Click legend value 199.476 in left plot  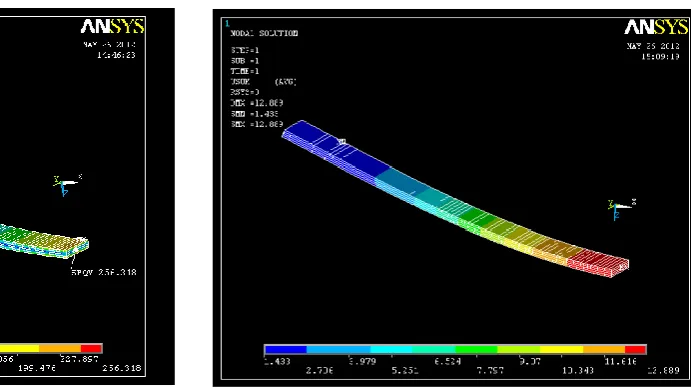(37, 368)
